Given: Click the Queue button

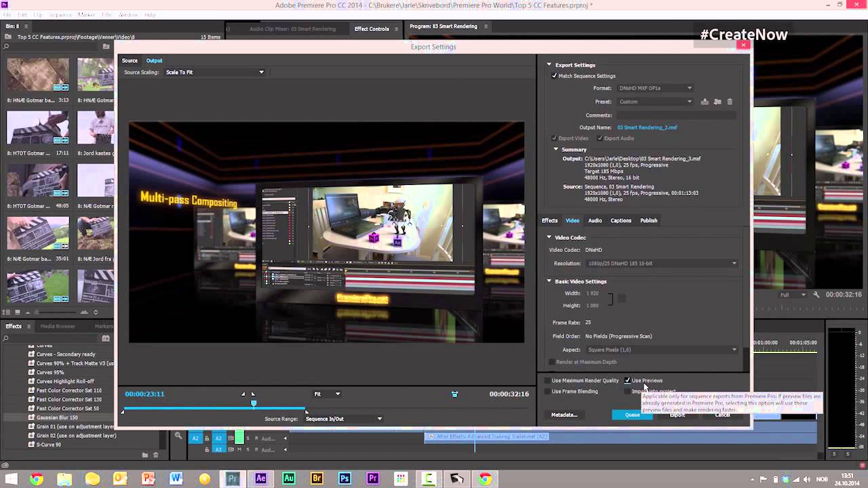Looking at the screenshot, I should 632,415.
